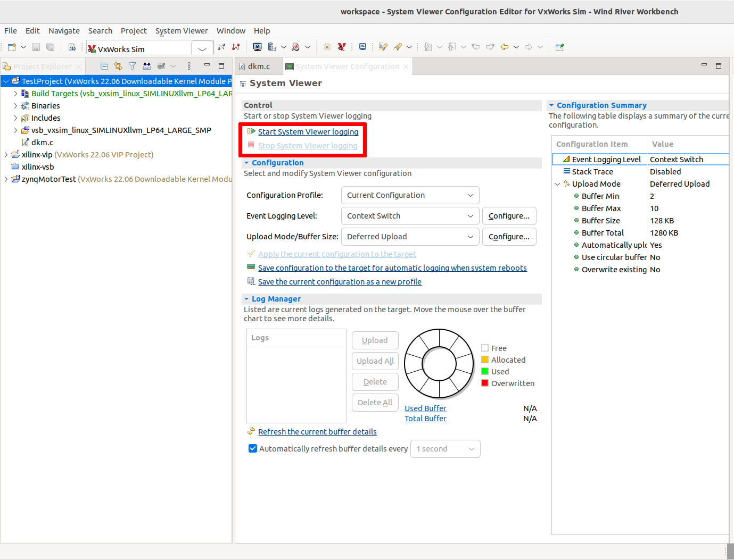Click the circular buffer ring chart
The image size is (734, 560).
point(439,364)
